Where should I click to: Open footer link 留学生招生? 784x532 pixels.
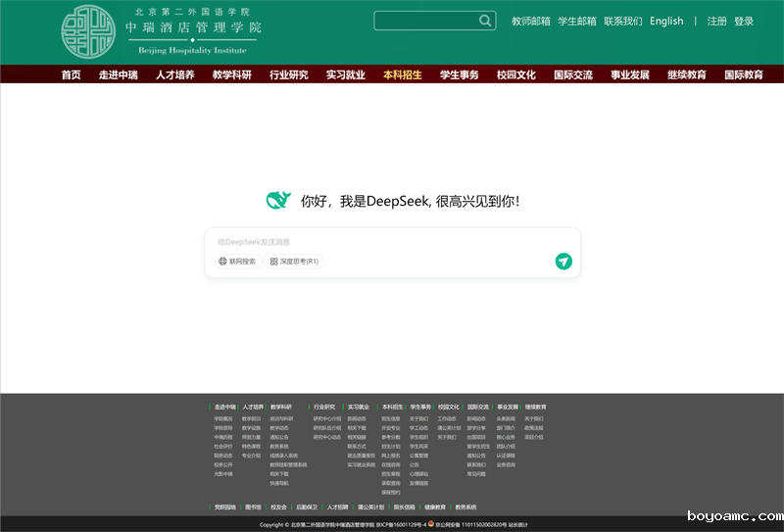[x=478, y=447]
